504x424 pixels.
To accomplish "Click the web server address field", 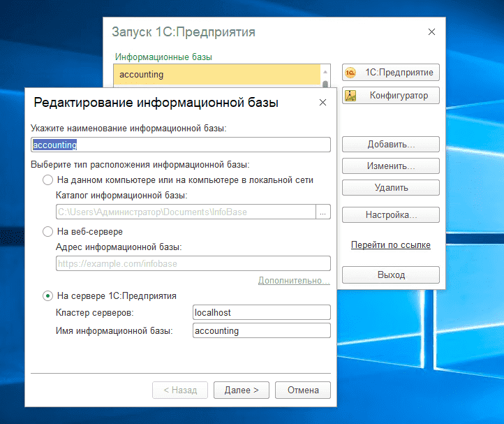I will tap(193, 263).
